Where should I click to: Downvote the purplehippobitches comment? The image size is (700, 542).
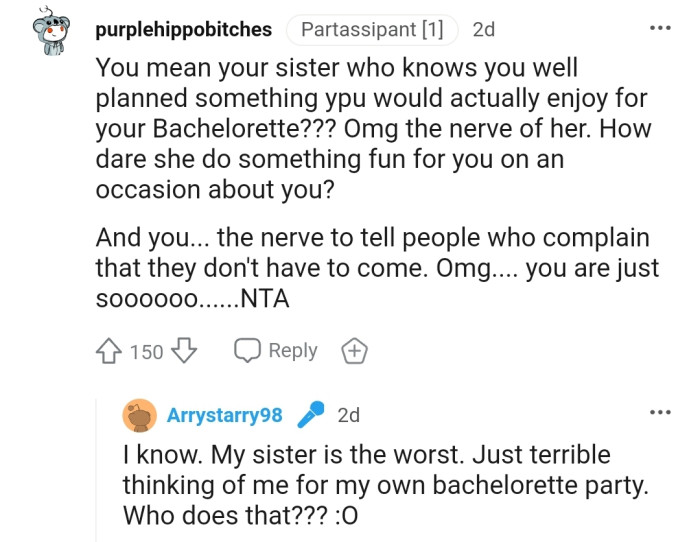click(184, 351)
